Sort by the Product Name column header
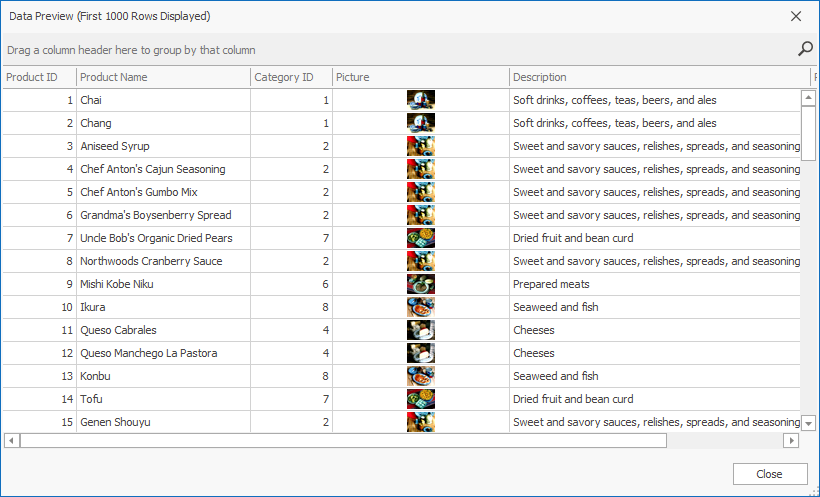The height and width of the screenshot is (497, 820). click(162, 77)
